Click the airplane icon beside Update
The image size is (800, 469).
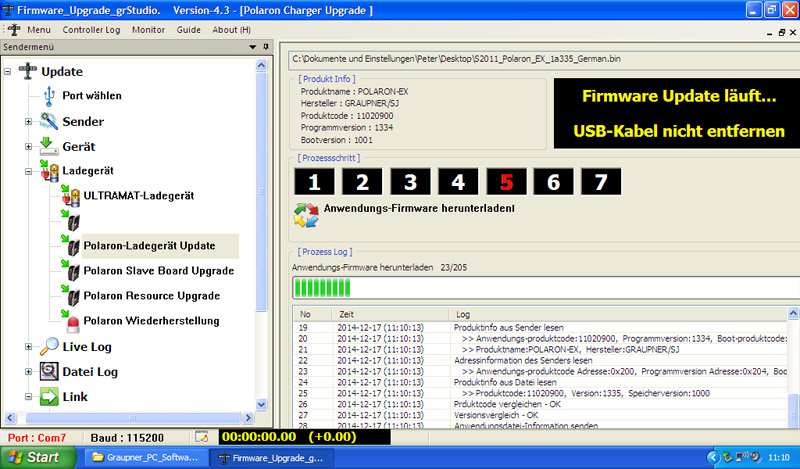pyautogui.click(x=28, y=71)
